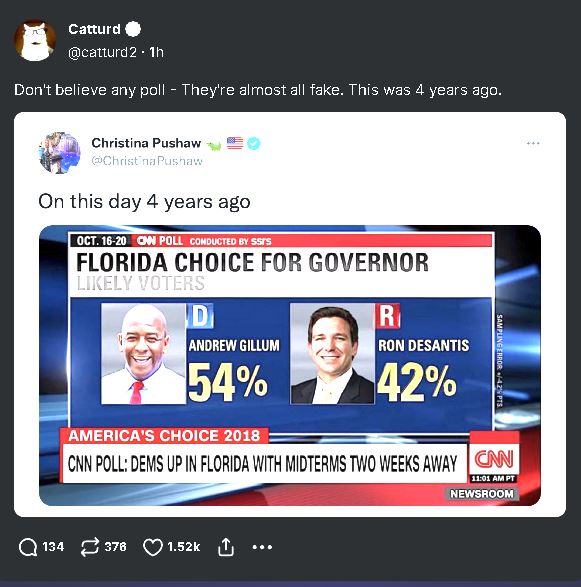
Task: Like the post with heart icon
Action: point(153,547)
